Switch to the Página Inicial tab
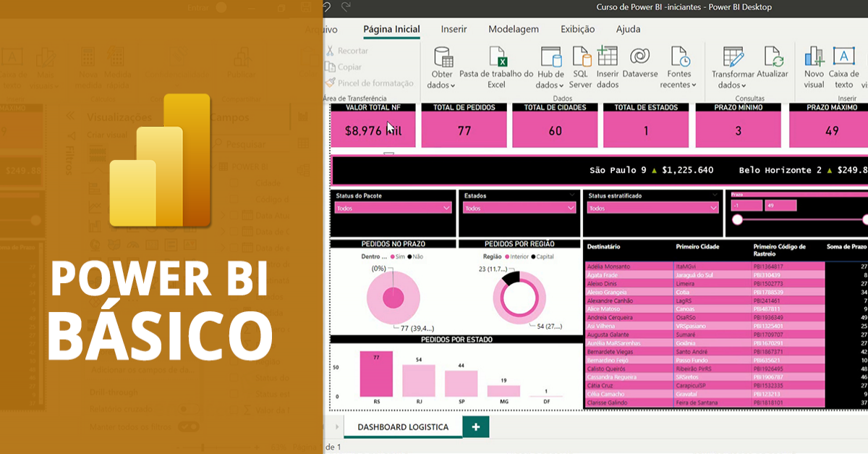 391,29
